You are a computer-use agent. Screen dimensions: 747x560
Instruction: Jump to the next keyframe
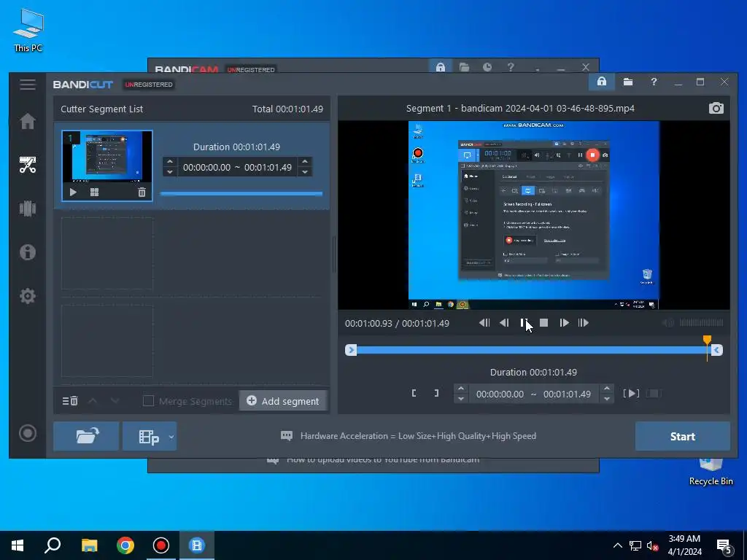(x=583, y=323)
